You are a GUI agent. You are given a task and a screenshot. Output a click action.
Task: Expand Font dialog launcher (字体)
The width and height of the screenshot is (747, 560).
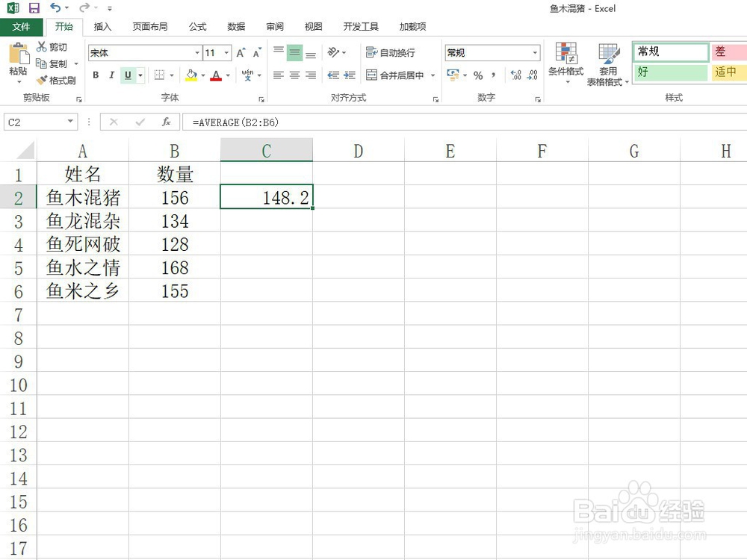[261, 99]
